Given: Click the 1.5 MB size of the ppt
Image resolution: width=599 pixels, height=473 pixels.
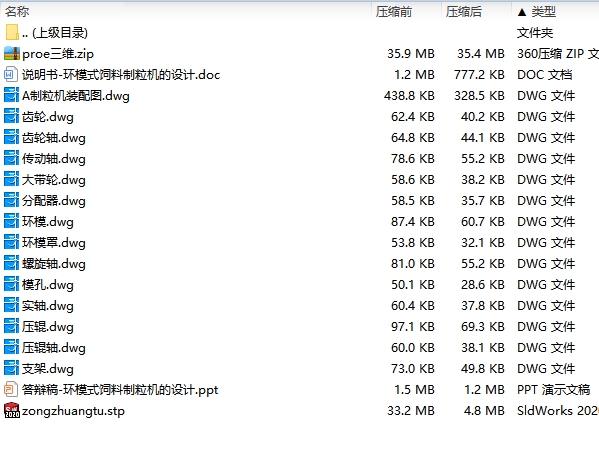Looking at the screenshot, I should (414, 390).
